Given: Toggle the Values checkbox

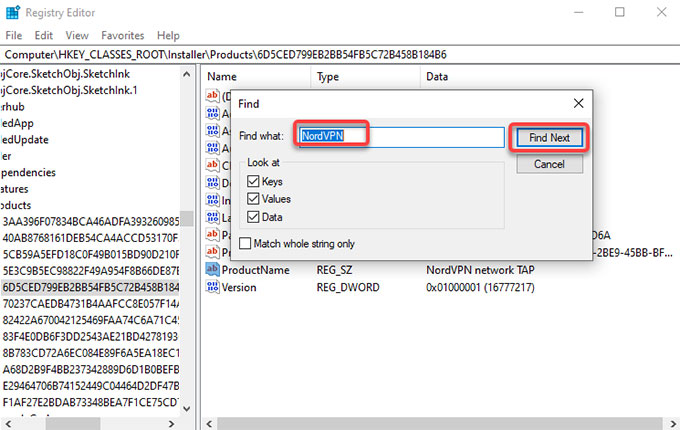Looking at the screenshot, I should point(253,199).
